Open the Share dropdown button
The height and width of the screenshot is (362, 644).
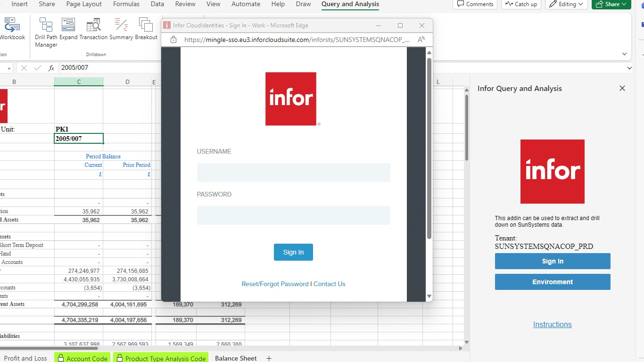[611, 4]
